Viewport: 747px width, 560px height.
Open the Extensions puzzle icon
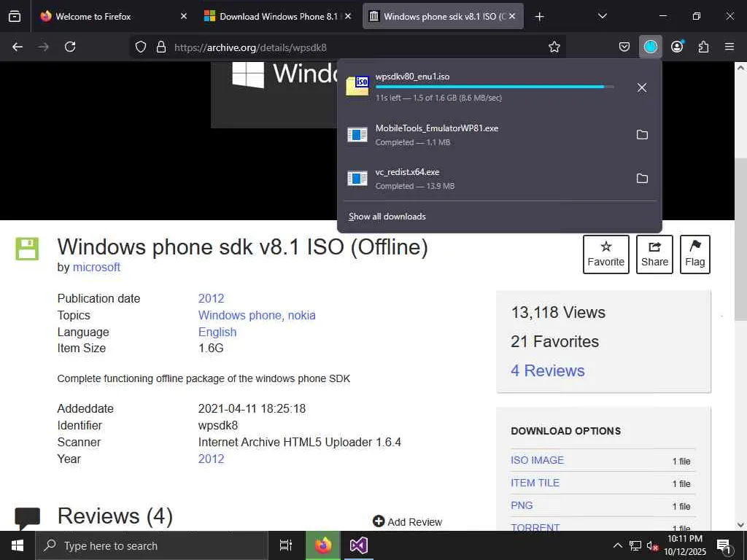coord(703,47)
